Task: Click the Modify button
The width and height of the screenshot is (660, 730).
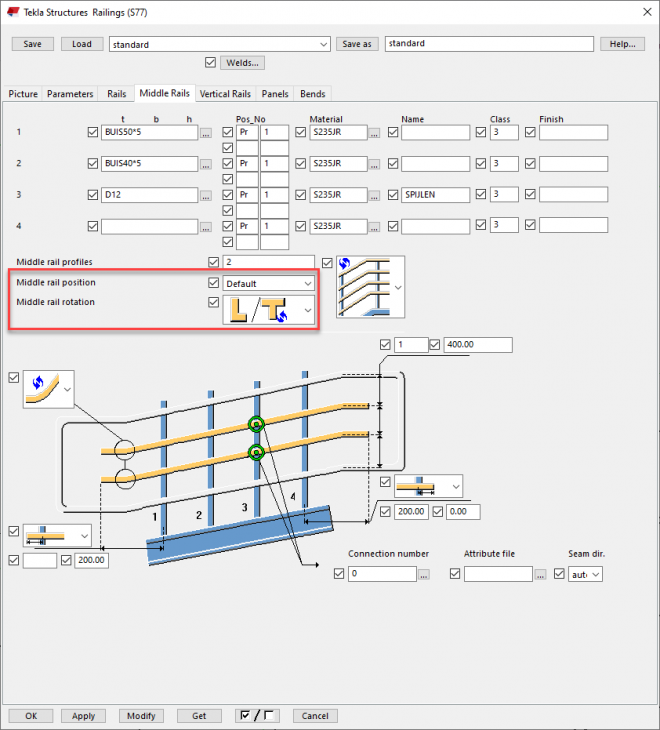Action: [x=141, y=716]
